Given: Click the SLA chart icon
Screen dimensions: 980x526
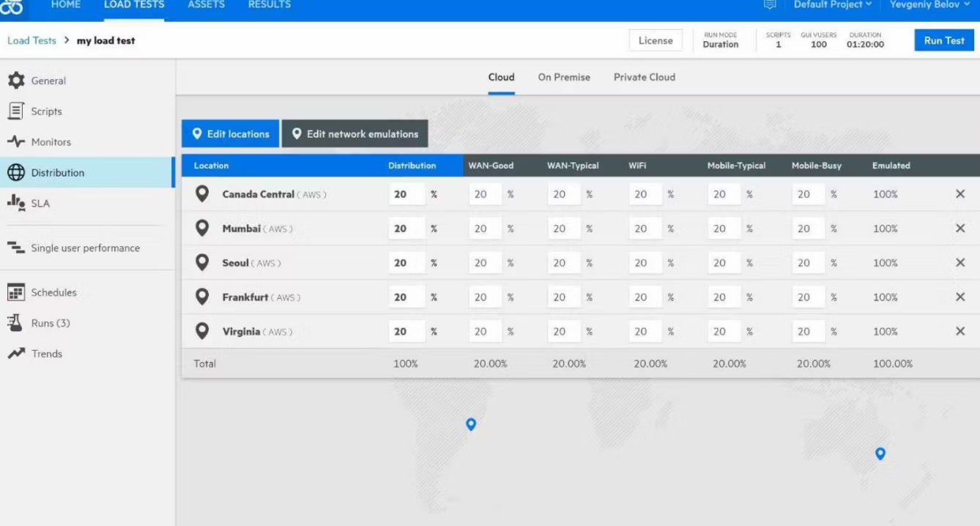Looking at the screenshot, I should pyautogui.click(x=15, y=203).
